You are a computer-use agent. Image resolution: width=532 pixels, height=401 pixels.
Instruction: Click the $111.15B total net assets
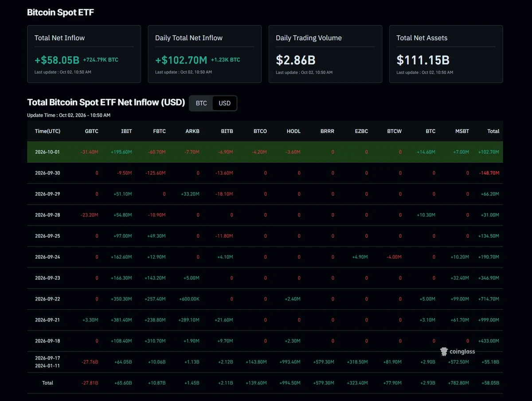point(423,60)
